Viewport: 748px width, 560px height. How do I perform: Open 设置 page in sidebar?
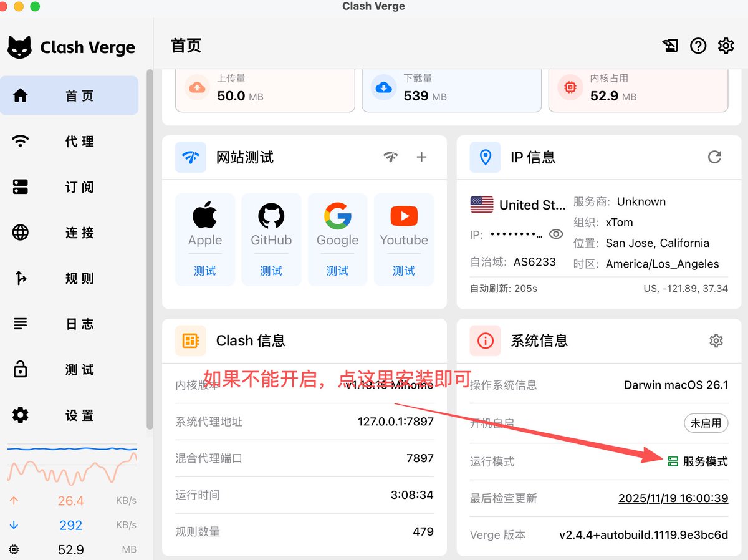pyautogui.click(x=69, y=415)
